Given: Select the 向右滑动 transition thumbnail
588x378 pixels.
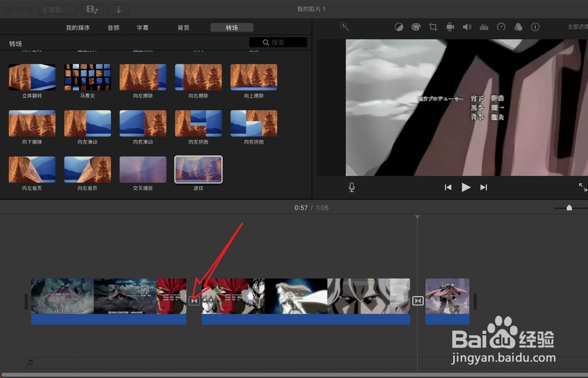Looking at the screenshot, I should coord(143,123).
